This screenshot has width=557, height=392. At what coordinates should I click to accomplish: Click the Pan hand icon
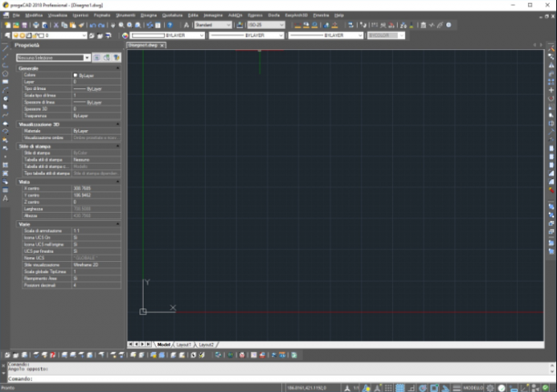click(x=113, y=25)
